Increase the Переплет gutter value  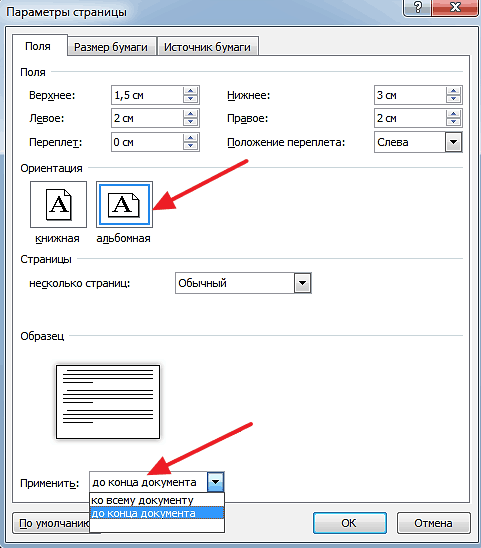pos(191,138)
